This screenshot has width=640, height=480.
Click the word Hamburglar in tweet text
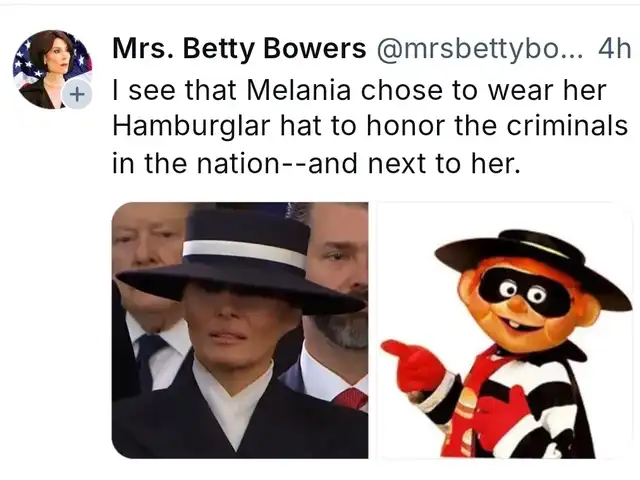191,127
